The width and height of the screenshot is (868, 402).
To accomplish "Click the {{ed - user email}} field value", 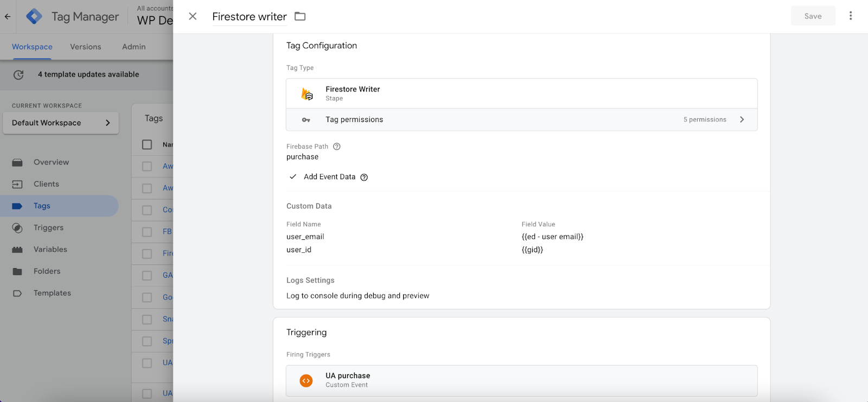I will (553, 237).
